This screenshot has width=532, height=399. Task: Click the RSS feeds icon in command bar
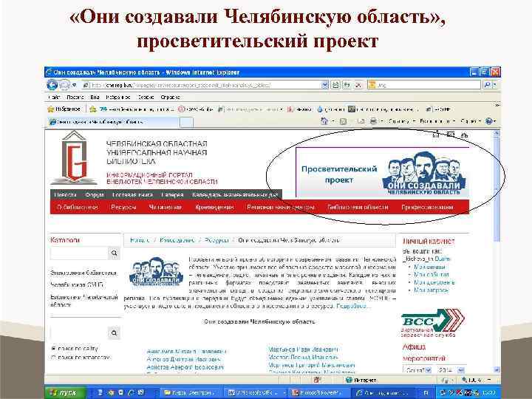point(343,120)
